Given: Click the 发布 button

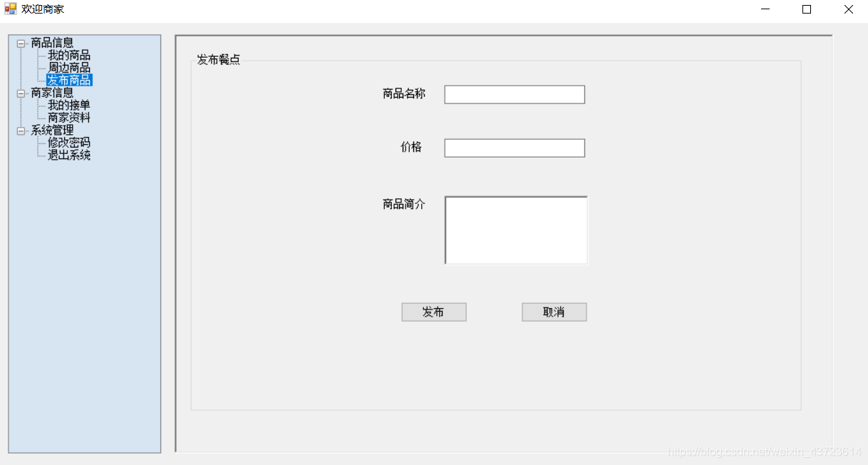Looking at the screenshot, I should point(433,312).
